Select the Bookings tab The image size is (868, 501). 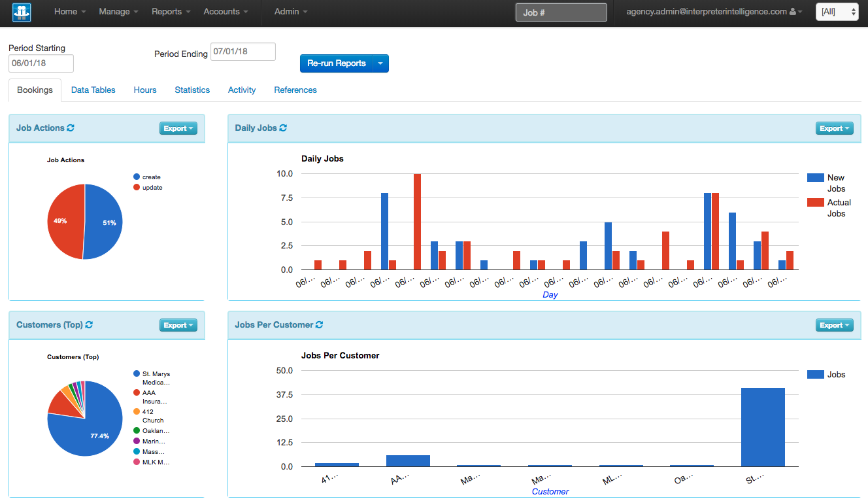pyautogui.click(x=35, y=90)
